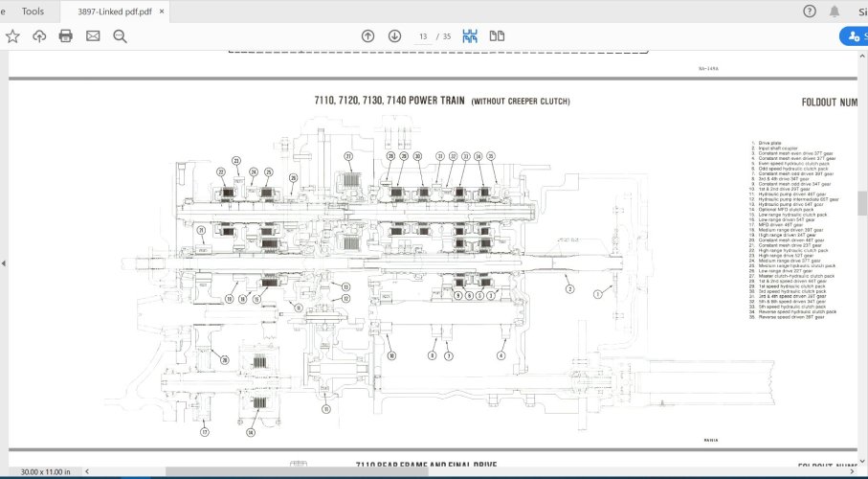Open notifications bell icon

(x=835, y=11)
